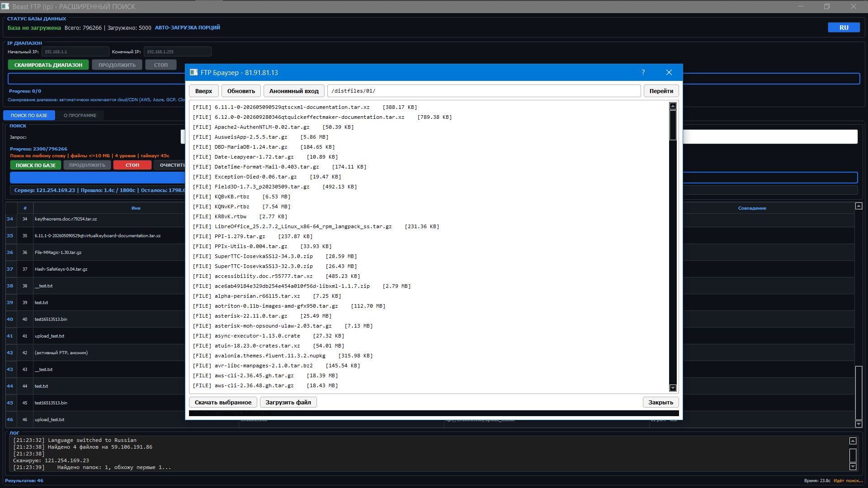The width and height of the screenshot is (868, 488).
Task: Click the Конечный IP input field
Action: point(177,52)
